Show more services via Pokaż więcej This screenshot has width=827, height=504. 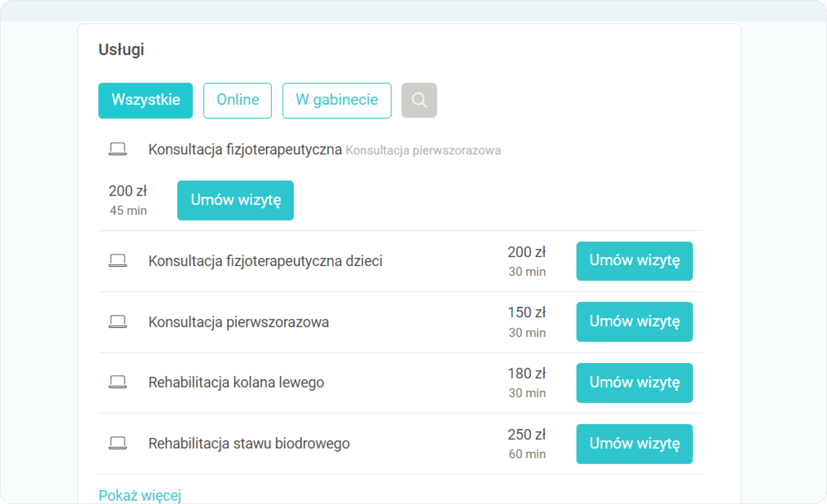140,495
